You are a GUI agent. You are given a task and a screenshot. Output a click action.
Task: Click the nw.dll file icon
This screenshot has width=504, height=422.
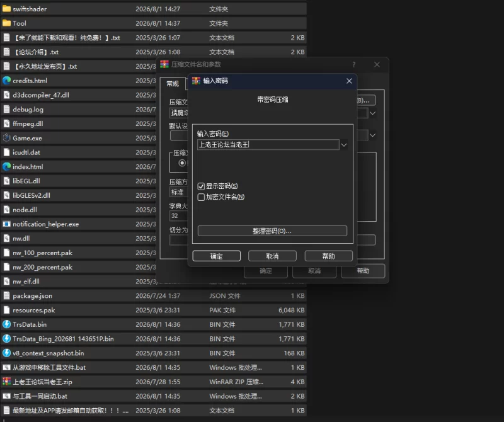[6, 238]
